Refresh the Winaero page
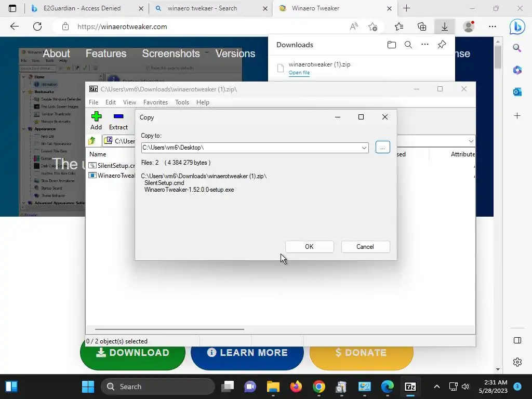The height and width of the screenshot is (399, 532). coord(37,26)
